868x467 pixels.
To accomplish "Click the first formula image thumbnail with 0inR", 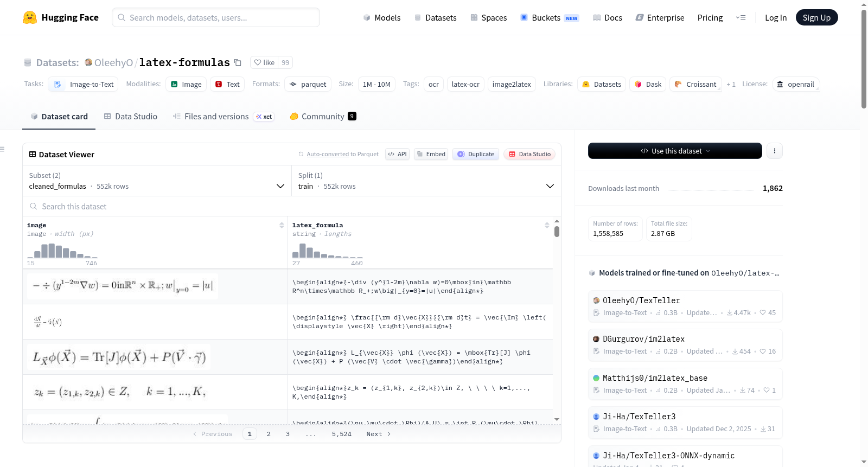I will 123,285.
